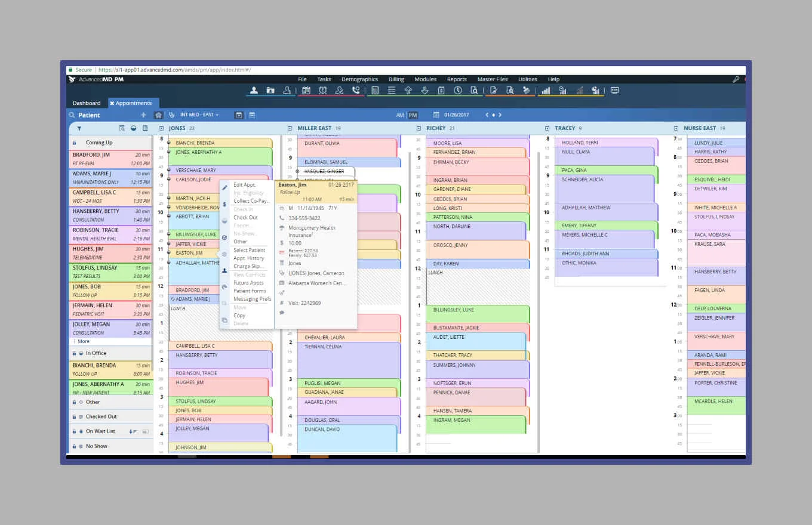
Task: Click the home icon in scheduler bar
Action: pos(158,115)
